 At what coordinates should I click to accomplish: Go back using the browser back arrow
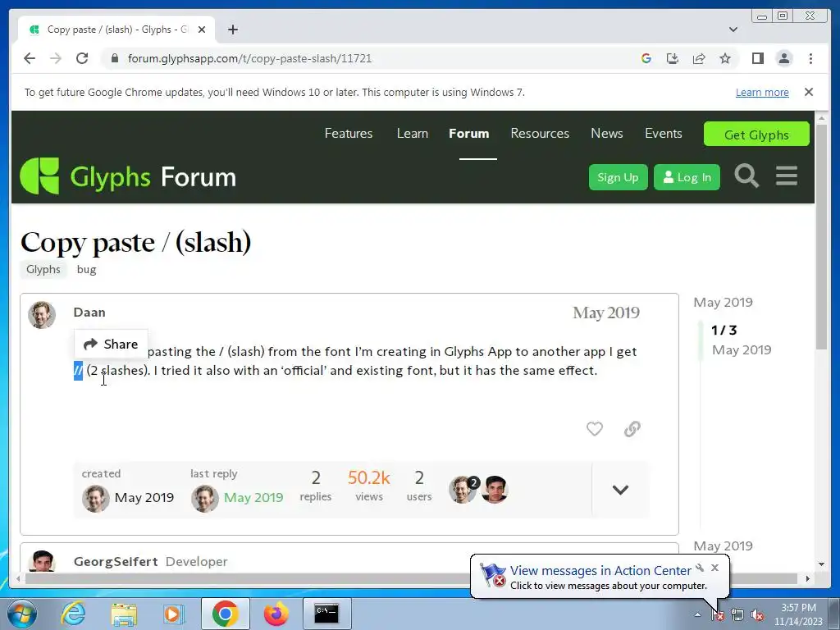[x=30, y=58]
